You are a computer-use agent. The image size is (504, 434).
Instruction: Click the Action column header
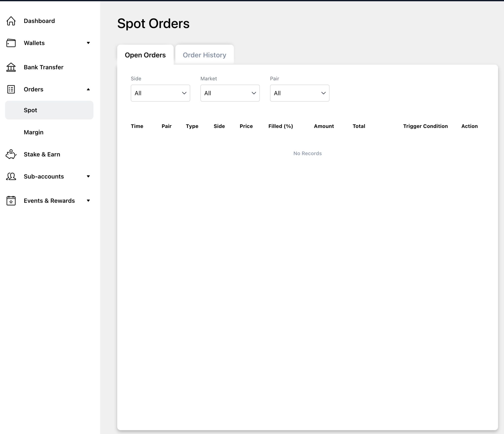pos(470,126)
